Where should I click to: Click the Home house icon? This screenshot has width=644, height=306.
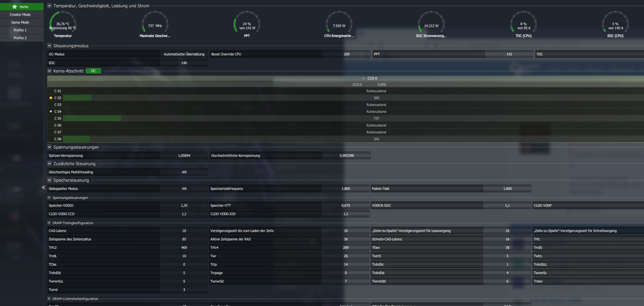(x=15, y=7)
